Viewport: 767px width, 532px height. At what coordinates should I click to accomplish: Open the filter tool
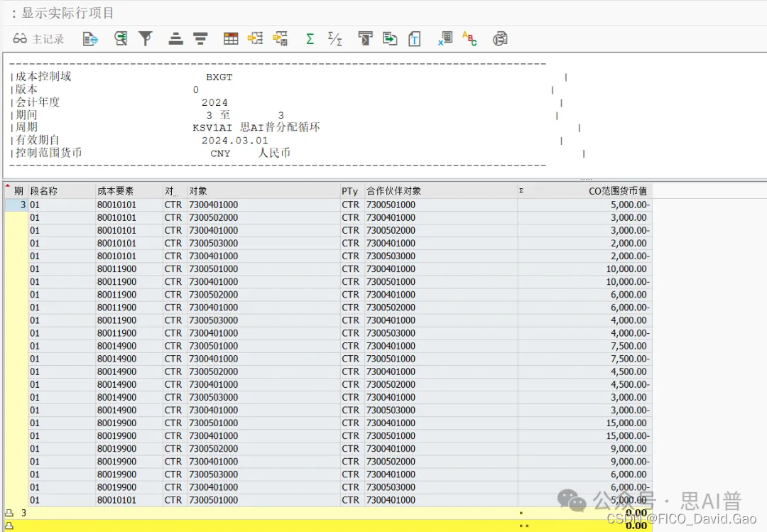146,38
